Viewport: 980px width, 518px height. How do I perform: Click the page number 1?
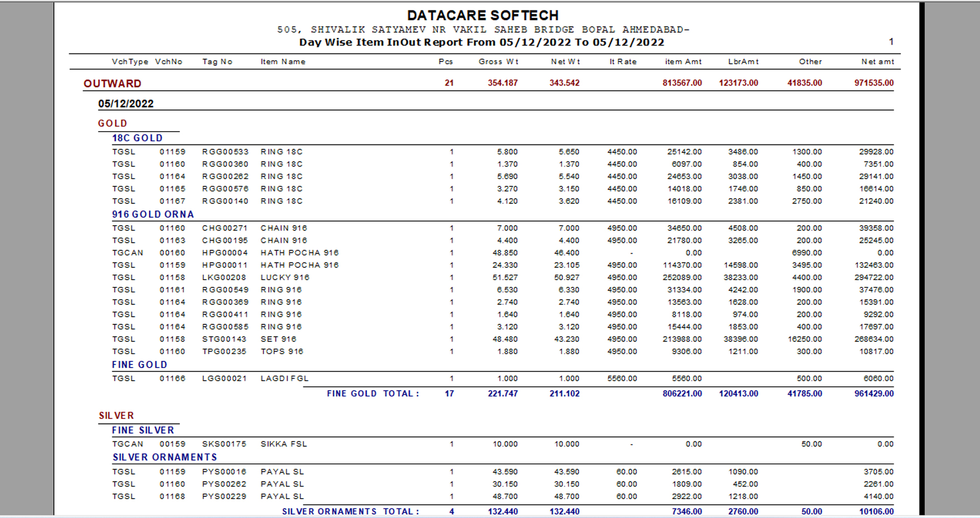click(x=891, y=42)
